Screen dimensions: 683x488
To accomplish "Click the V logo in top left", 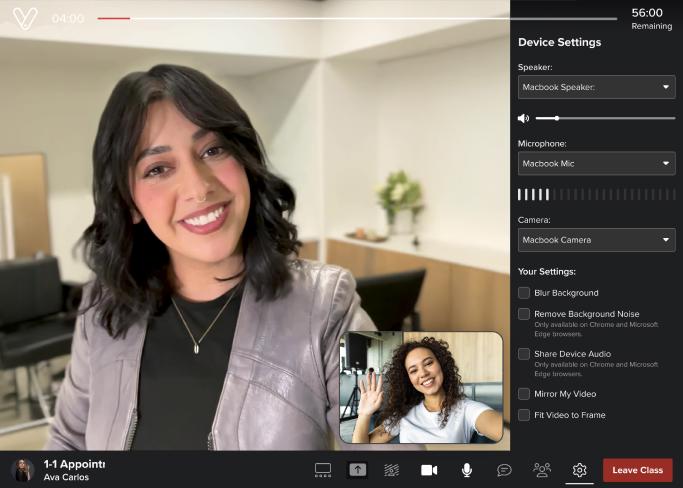I will point(25,18).
